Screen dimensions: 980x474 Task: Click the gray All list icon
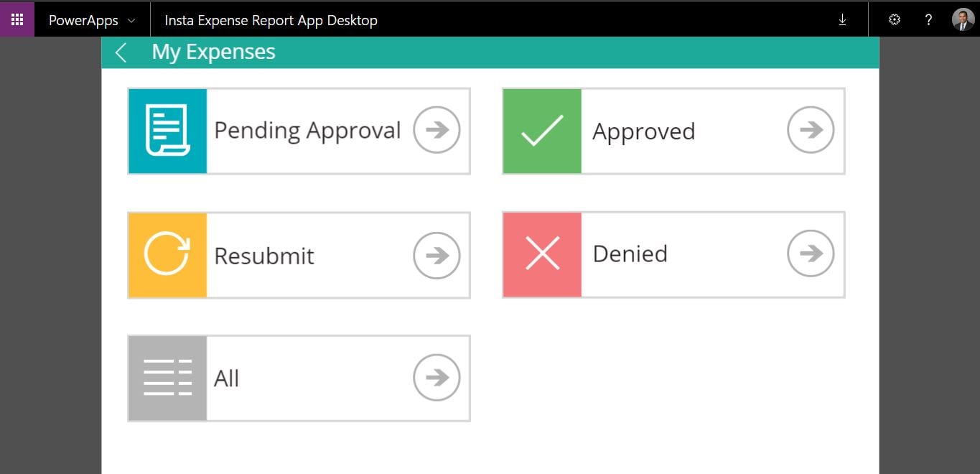tap(168, 378)
